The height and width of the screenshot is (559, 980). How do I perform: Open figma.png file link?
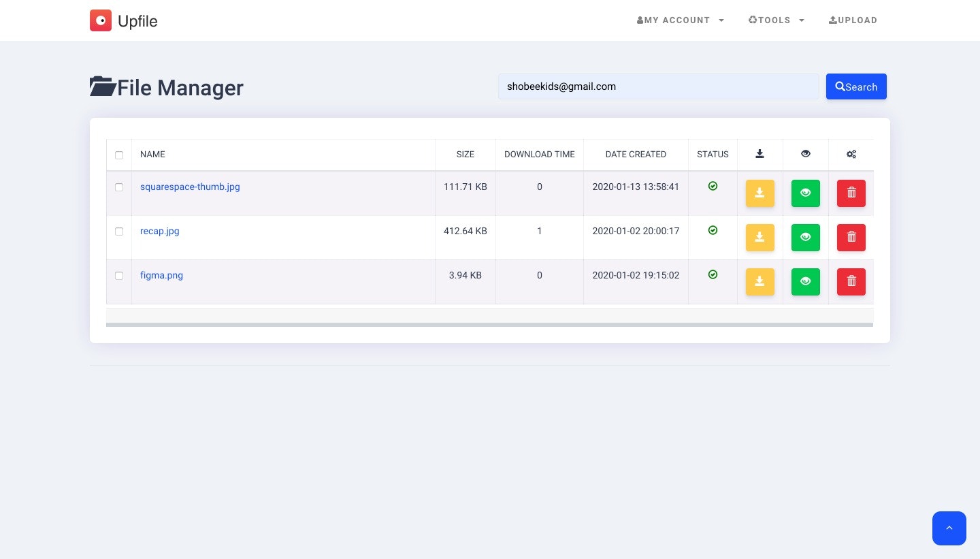161,275
